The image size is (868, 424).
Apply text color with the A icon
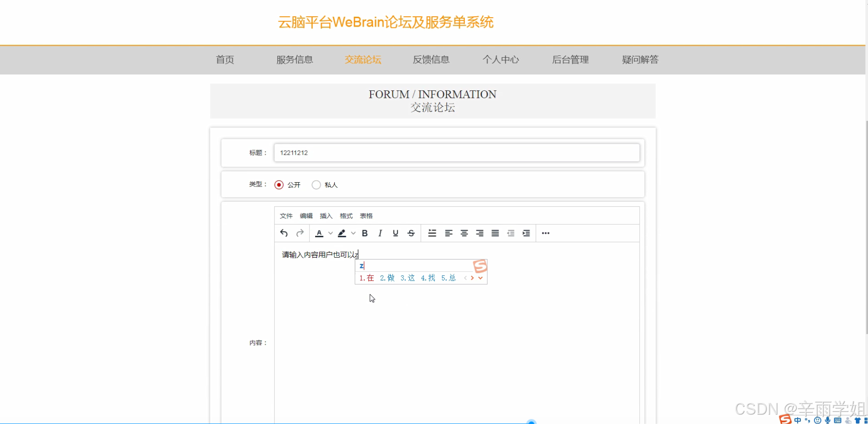pyautogui.click(x=319, y=233)
